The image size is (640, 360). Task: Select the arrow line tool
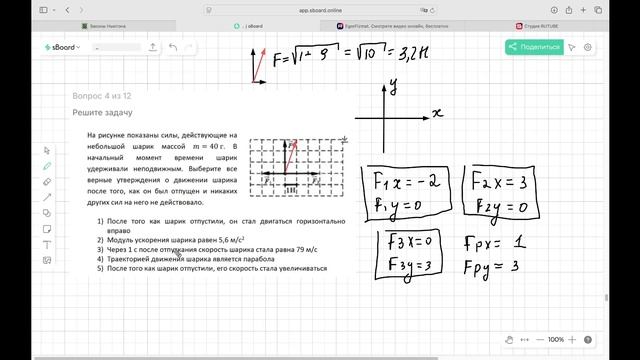click(47, 197)
